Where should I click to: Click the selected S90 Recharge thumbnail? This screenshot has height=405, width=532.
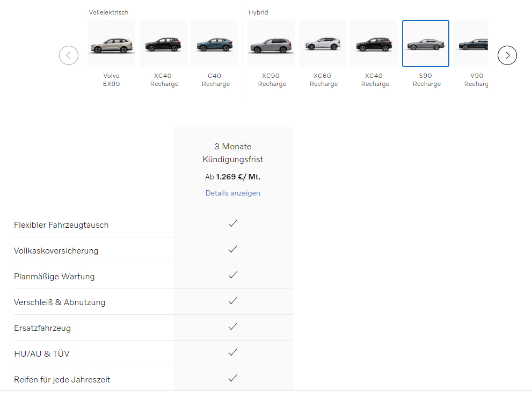point(426,44)
